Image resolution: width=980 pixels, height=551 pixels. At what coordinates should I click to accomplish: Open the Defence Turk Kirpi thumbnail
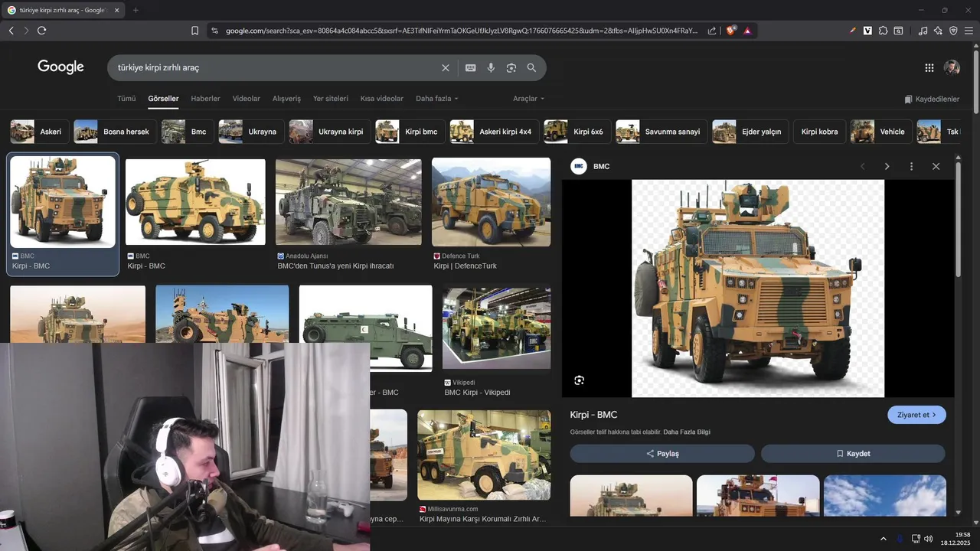[491, 202]
